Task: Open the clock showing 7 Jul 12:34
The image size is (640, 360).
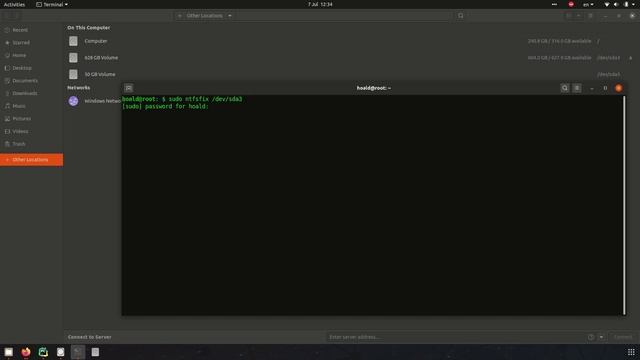Action: [x=320, y=4]
